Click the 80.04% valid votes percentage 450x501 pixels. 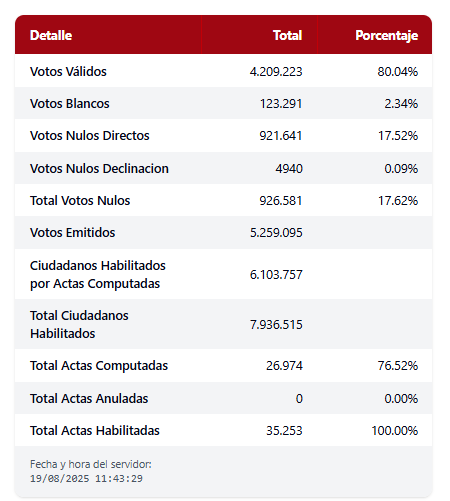pos(398,72)
